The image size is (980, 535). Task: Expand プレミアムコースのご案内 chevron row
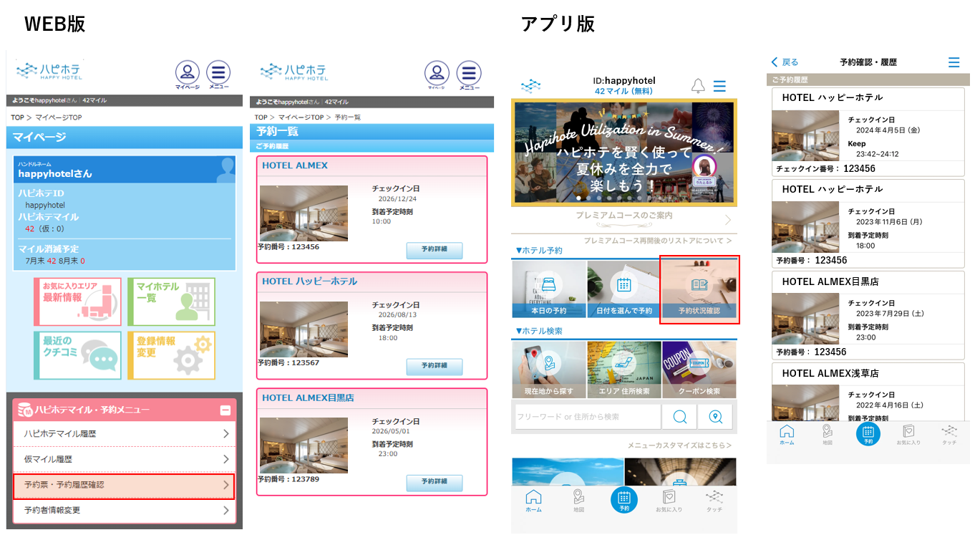click(624, 218)
